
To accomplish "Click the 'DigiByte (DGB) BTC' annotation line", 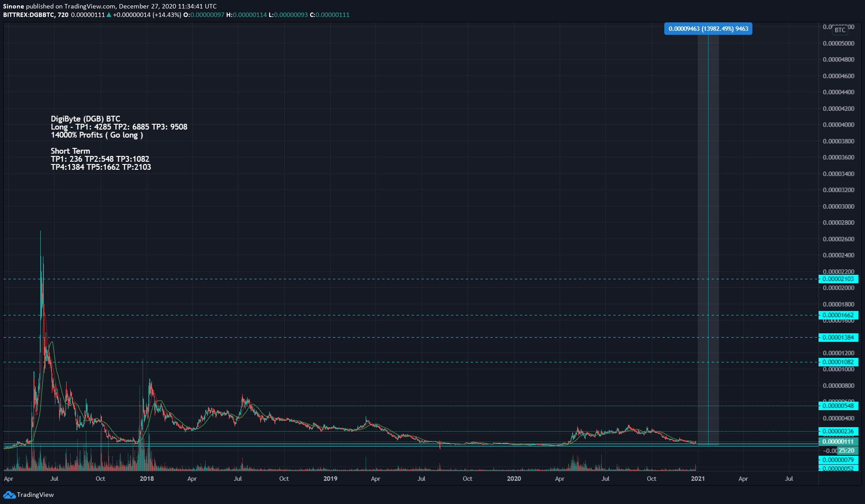I will (x=85, y=119).
